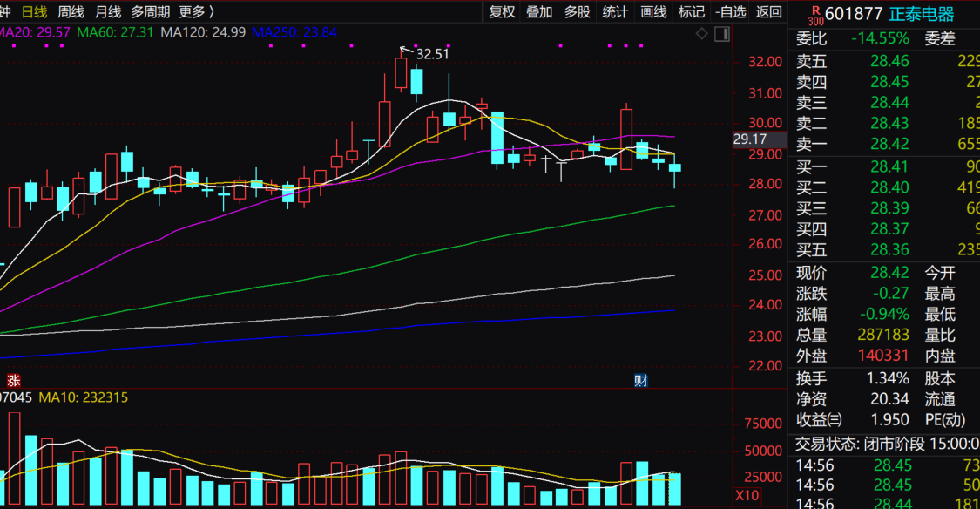This screenshot has height=509, width=980.
Task: Toggle the side panel layout icon
Action: coord(721,34)
